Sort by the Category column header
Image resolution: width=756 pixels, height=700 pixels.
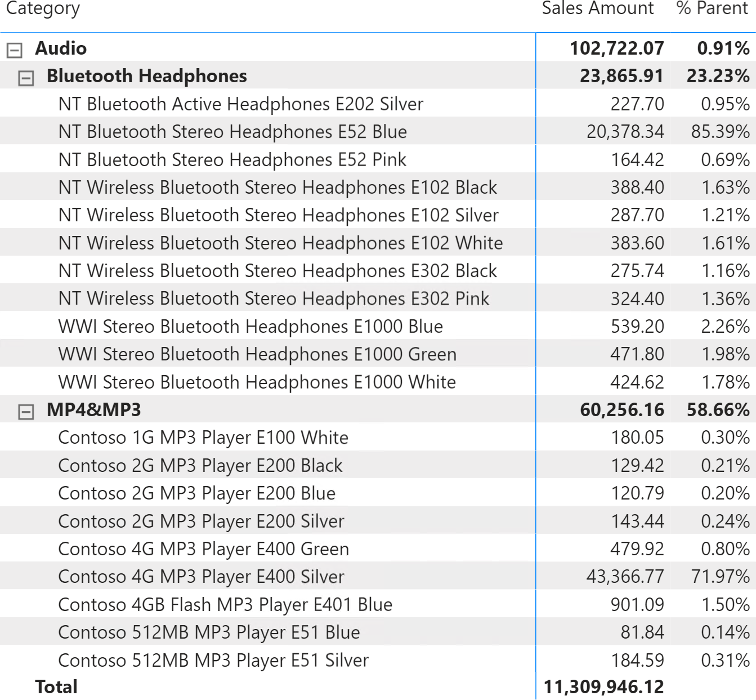click(x=43, y=8)
